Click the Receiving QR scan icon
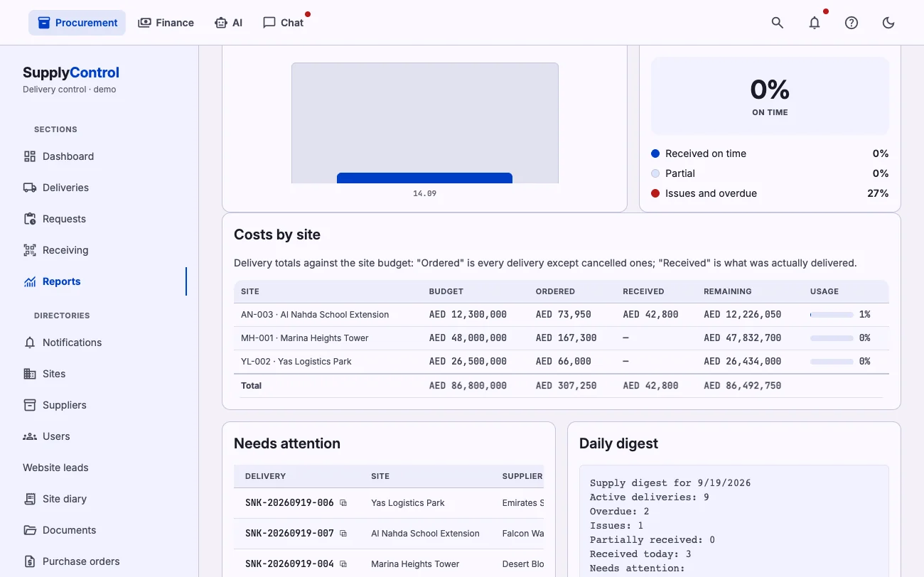Screen dimensions: 924x577 tap(30, 250)
